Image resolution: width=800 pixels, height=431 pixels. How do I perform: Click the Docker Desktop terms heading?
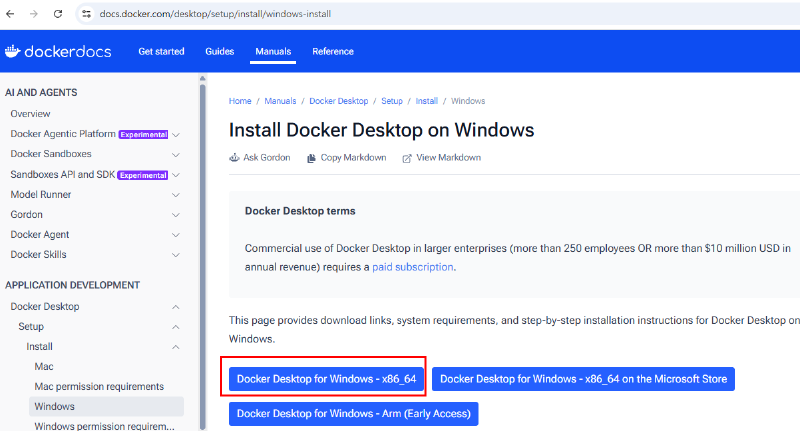(300, 211)
